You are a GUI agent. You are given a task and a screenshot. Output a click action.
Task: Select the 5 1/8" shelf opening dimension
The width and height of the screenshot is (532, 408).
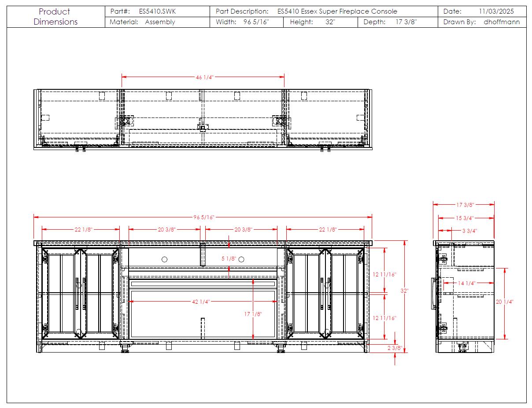pos(229,259)
